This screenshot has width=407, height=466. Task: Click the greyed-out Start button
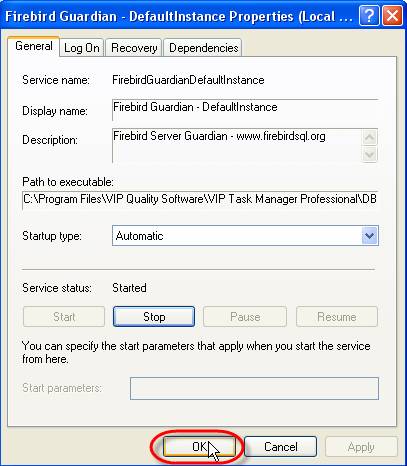coord(64,316)
